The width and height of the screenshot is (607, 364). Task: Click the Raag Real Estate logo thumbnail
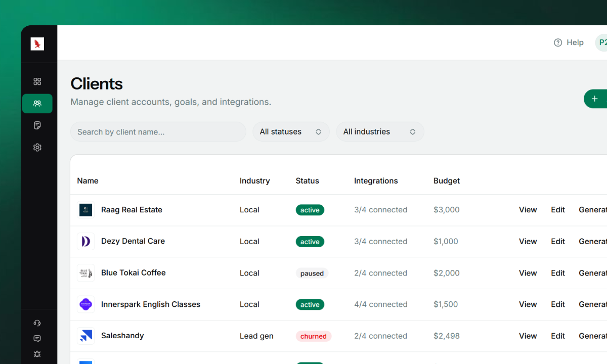point(86,210)
